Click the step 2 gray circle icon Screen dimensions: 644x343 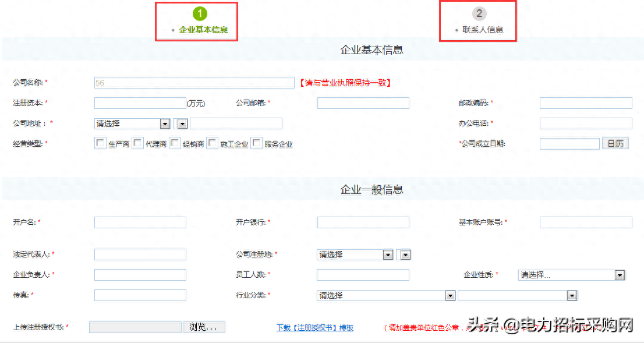click(x=479, y=13)
